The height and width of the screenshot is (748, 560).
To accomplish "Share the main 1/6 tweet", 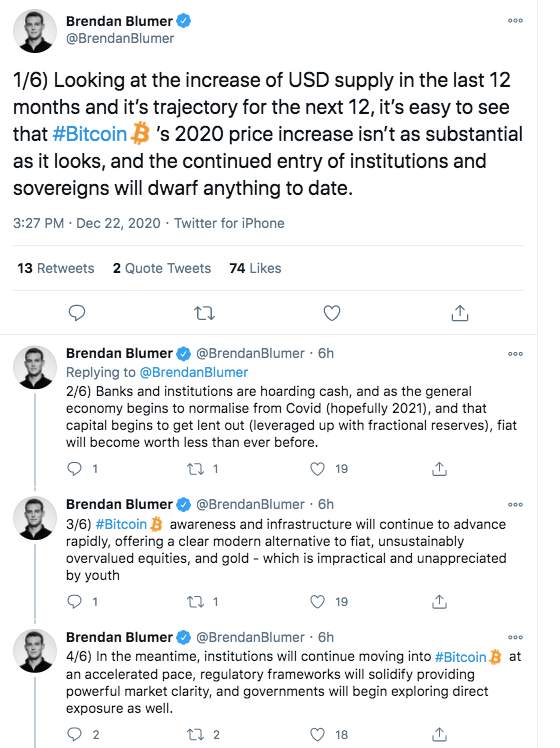I will coord(460,313).
